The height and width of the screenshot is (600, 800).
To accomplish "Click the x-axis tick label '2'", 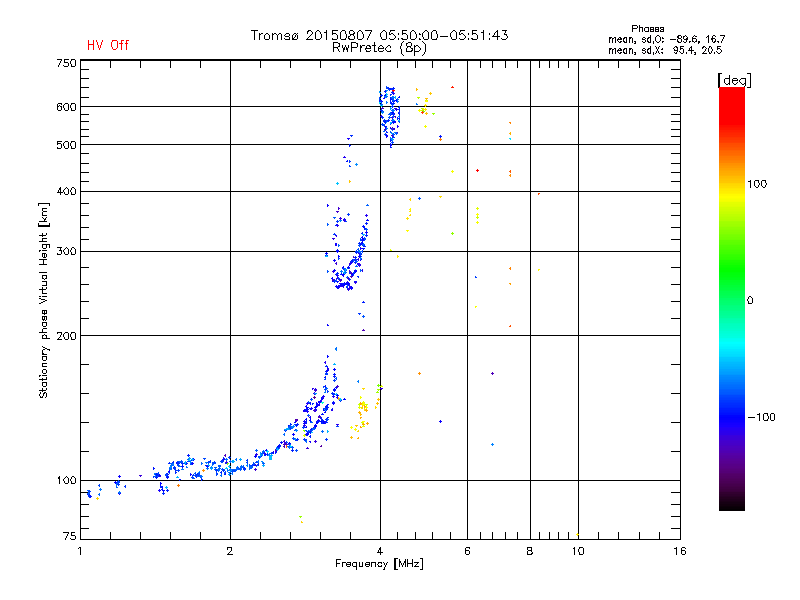I will coord(230,551).
